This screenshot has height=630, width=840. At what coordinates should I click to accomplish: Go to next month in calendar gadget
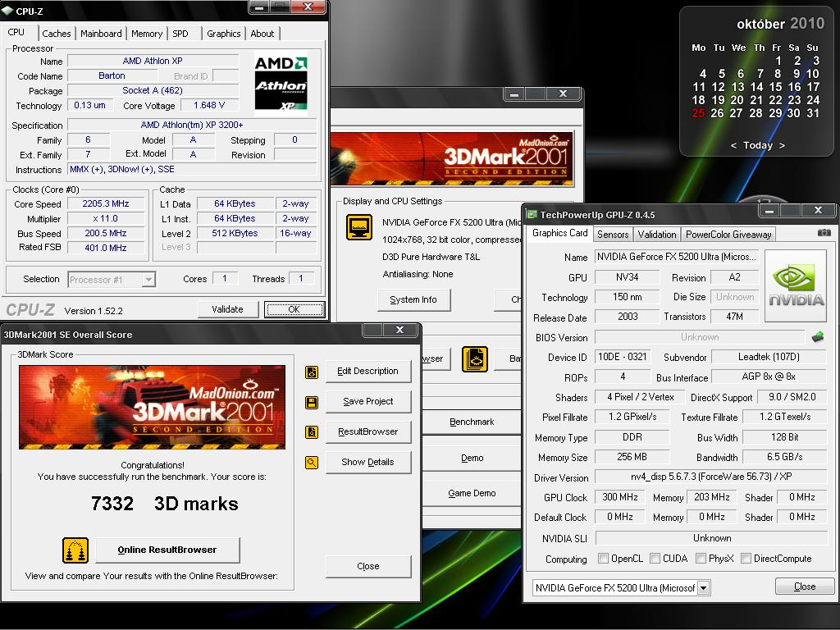pyautogui.click(x=782, y=146)
